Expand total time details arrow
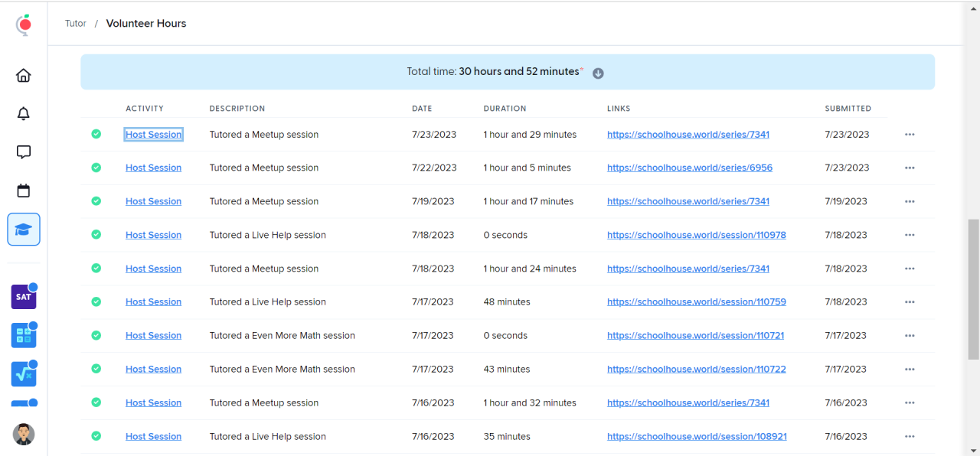Image resolution: width=980 pixels, height=456 pixels. click(599, 73)
